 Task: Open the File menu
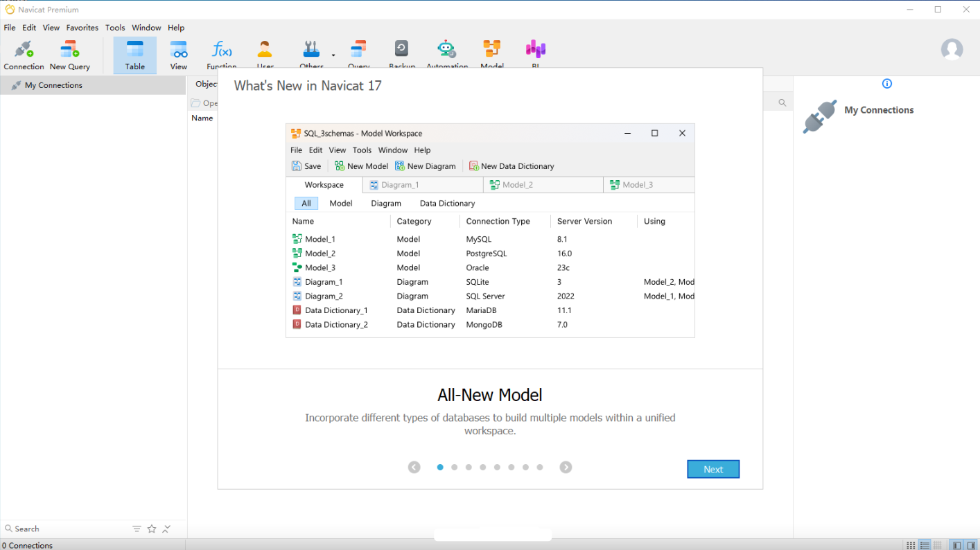10,28
